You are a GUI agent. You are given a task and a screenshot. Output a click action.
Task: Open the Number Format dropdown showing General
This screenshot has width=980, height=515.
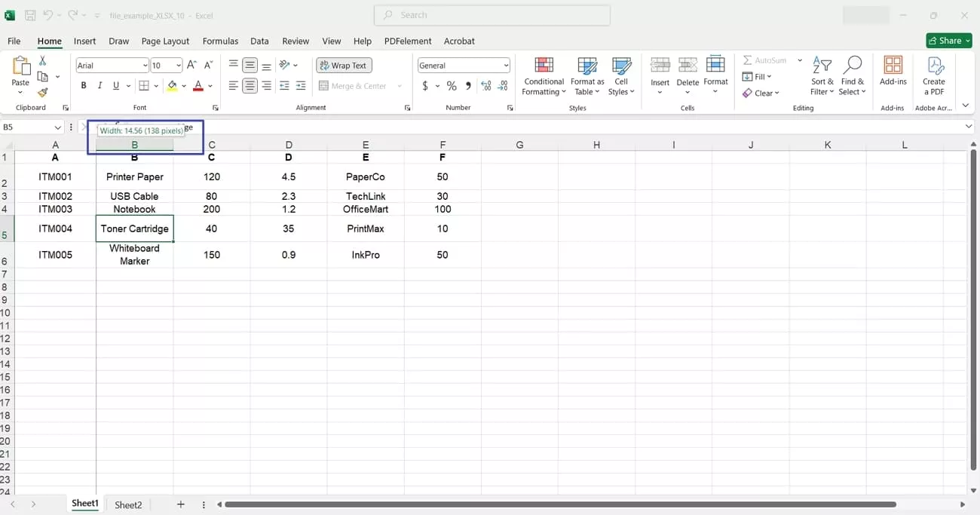coord(506,65)
